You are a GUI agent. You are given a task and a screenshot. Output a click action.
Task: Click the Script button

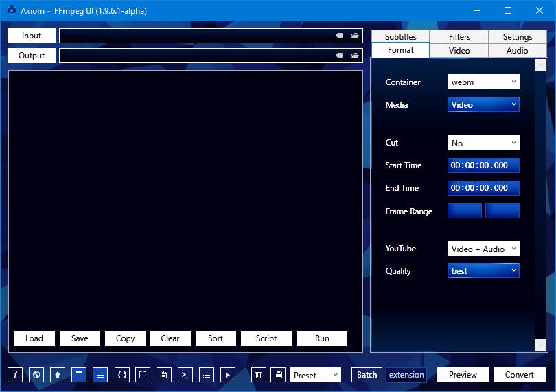pos(266,338)
